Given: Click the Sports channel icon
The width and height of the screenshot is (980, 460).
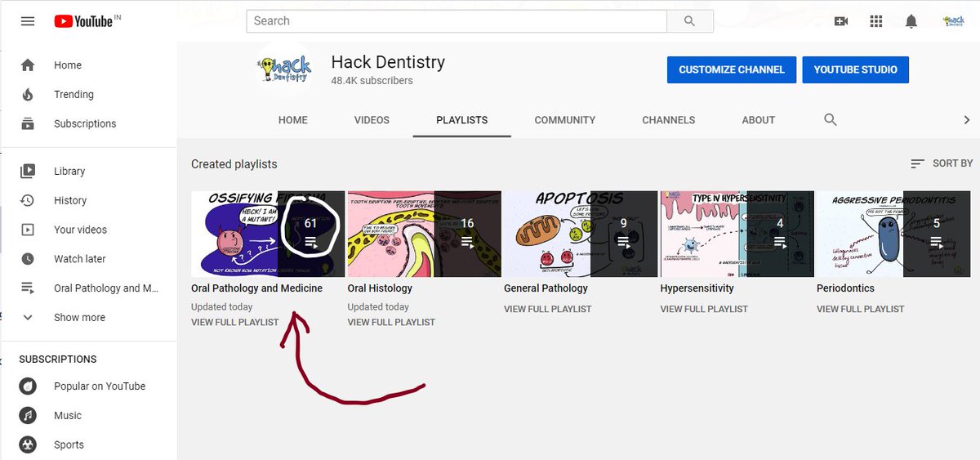Looking at the screenshot, I should coord(28,445).
